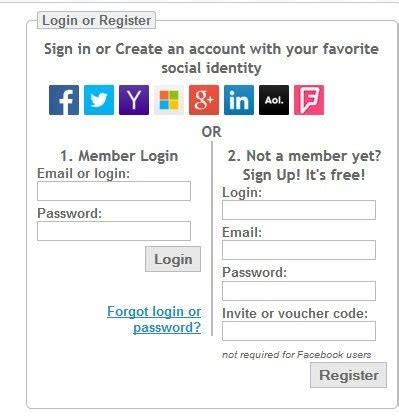Choose the Yahoo login icon
Screen dimensions: 399x420
click(x=134, y=100)
